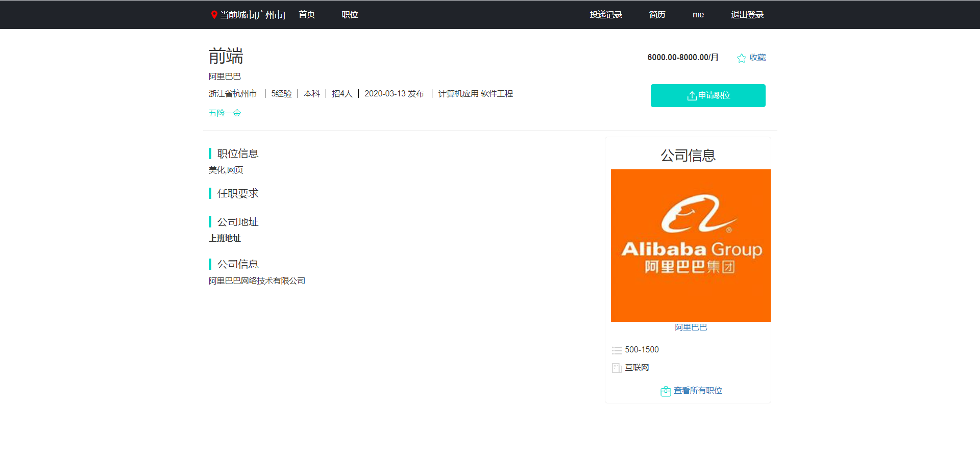Click 收藏 to favorite this job

[757, 58]
